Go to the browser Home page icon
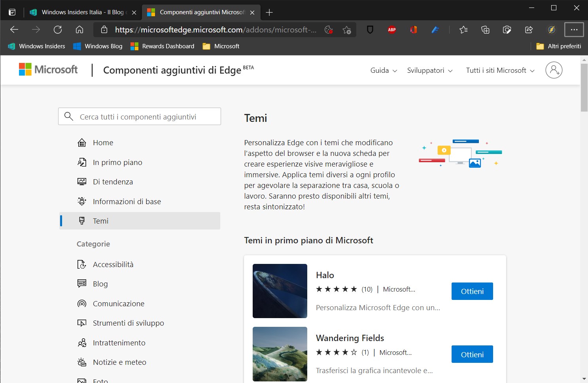 (x=79, y=30)
